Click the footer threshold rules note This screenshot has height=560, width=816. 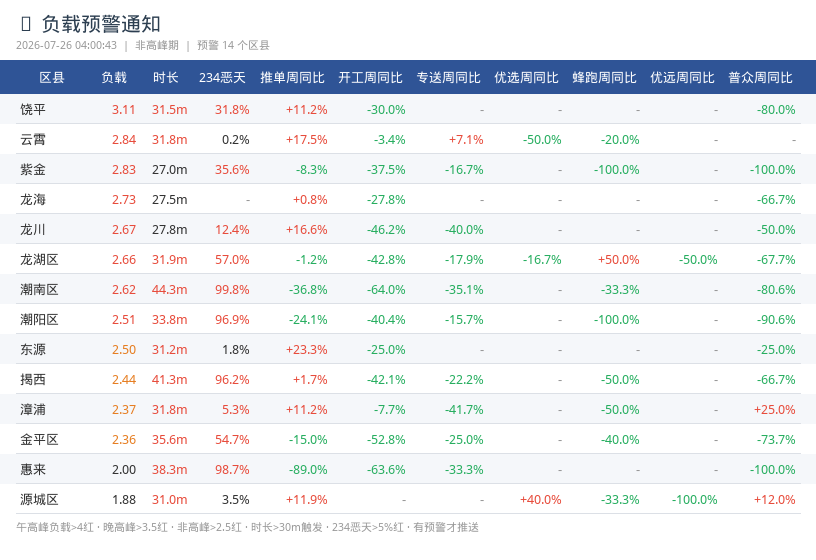pos(247,527)
